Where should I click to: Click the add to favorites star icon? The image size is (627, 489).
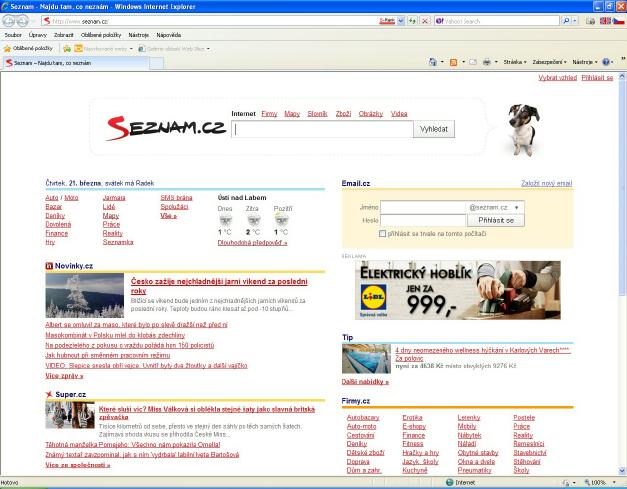[67, 49]
